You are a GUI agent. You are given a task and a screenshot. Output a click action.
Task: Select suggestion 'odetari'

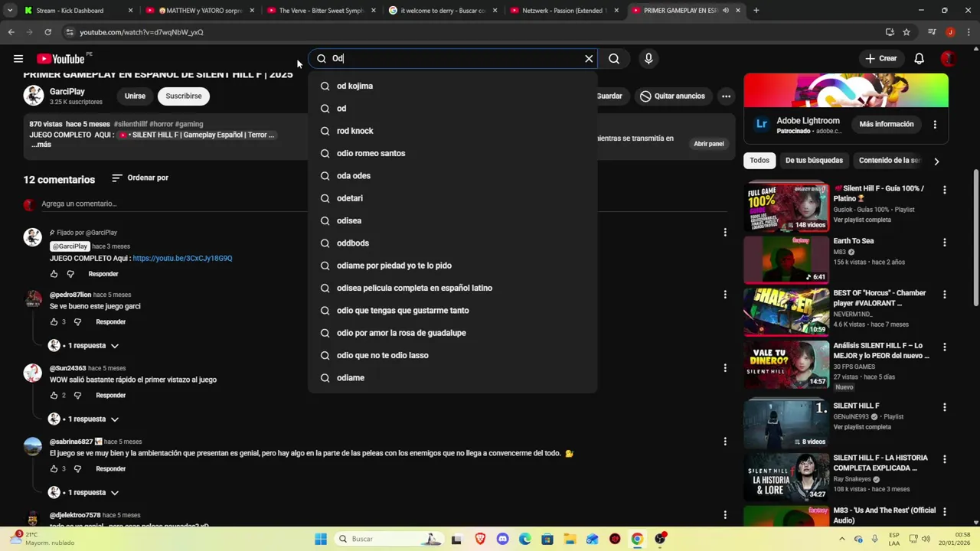(452, 198)
